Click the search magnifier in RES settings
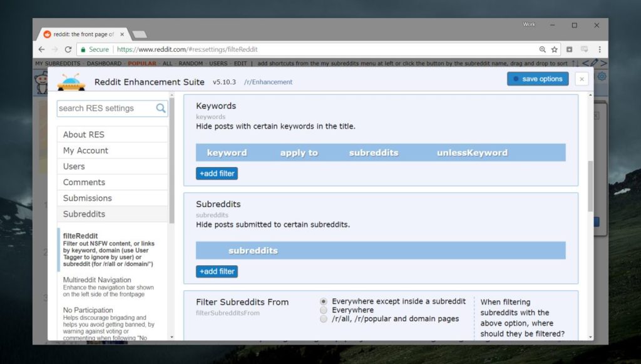The width and height of the screenshot is (641, 364). (161, 108)
